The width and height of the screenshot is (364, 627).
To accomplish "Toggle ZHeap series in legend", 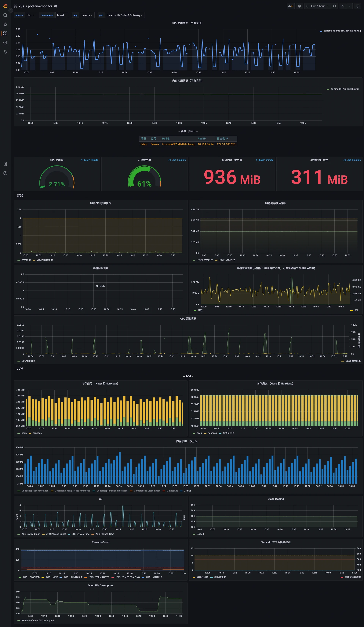I will pos(187,491).
